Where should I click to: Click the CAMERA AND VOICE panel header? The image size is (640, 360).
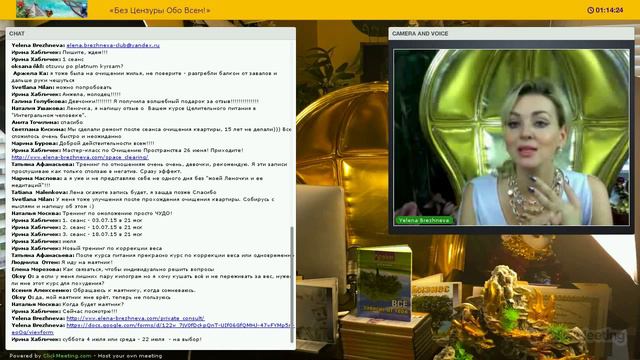(x=511, y=33)
